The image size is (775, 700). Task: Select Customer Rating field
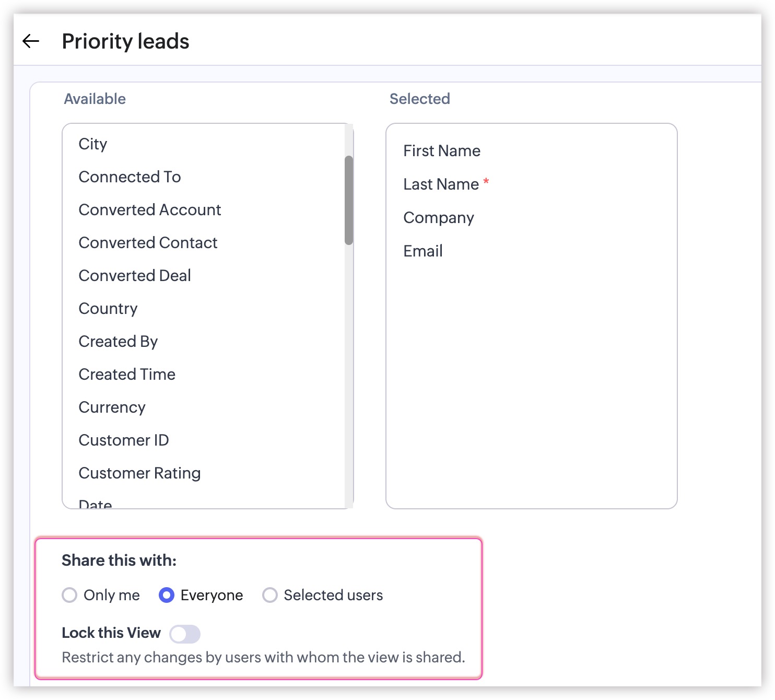pos(139,473)
